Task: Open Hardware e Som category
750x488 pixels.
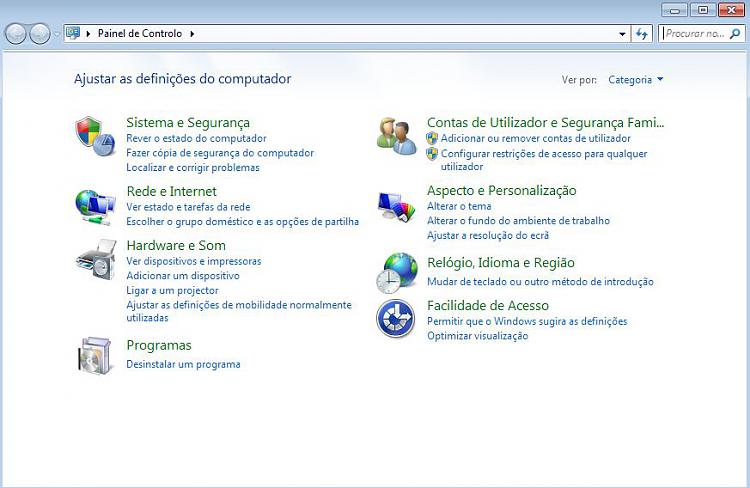Action: tap(176, 245)
